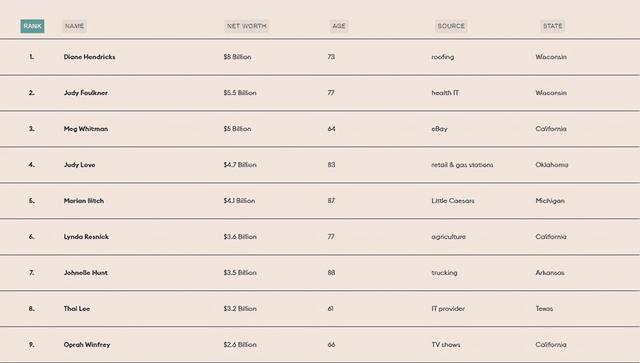Sort table by AGE column header
Image resolution: width=640 pixels, height=363 pixels.
[x=339, y=26]
